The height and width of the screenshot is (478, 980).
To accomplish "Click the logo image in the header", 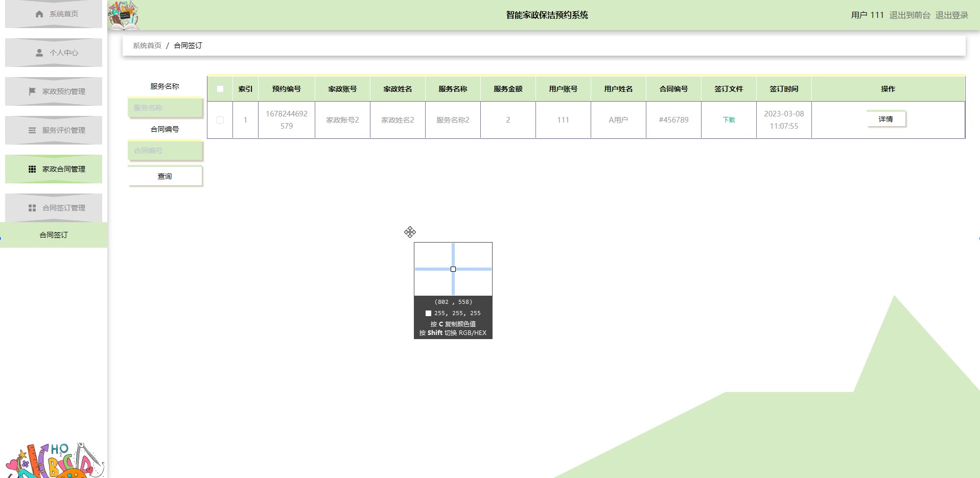I will point(124,15).
